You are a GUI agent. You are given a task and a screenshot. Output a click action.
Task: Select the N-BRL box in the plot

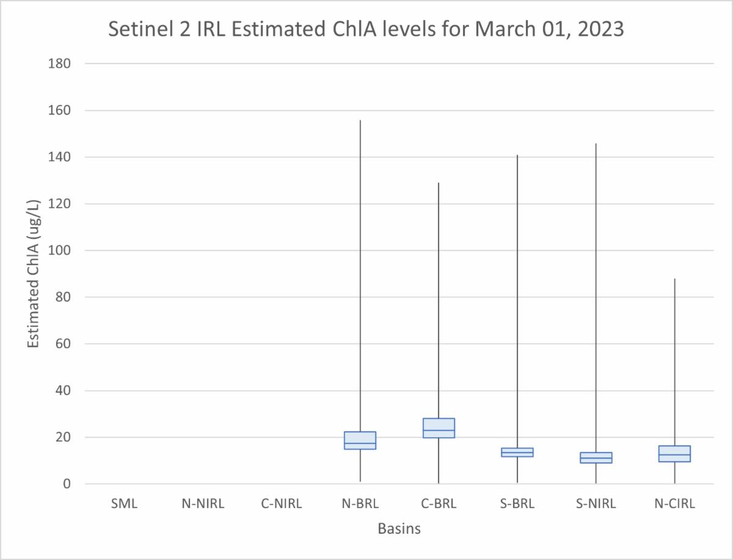point(360,440)
